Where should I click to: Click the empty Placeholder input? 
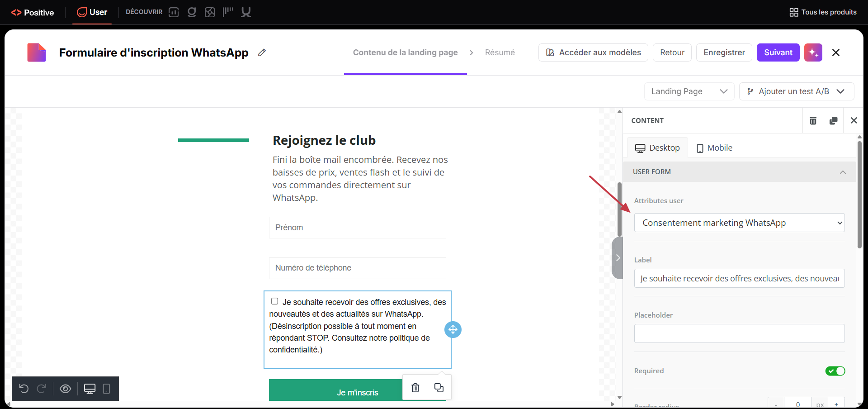739,333
